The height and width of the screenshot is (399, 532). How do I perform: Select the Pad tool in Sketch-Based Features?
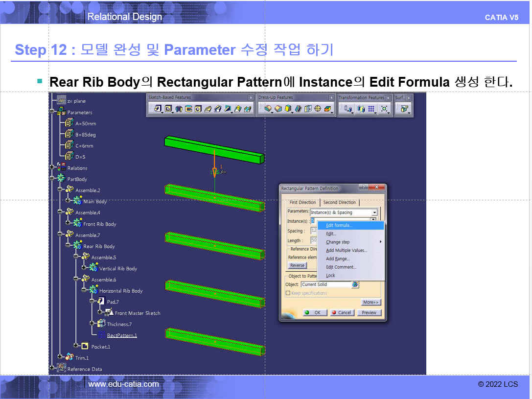click(x=158, y=109)
